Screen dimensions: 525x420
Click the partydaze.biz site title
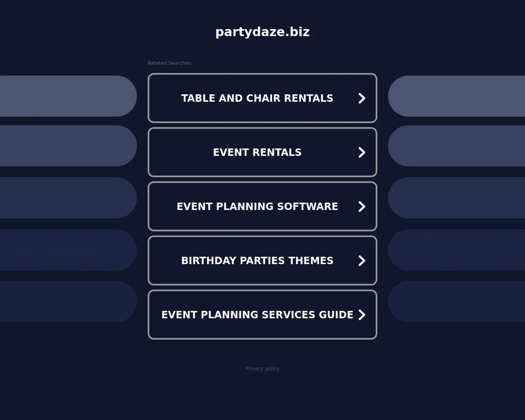(262, 32)
